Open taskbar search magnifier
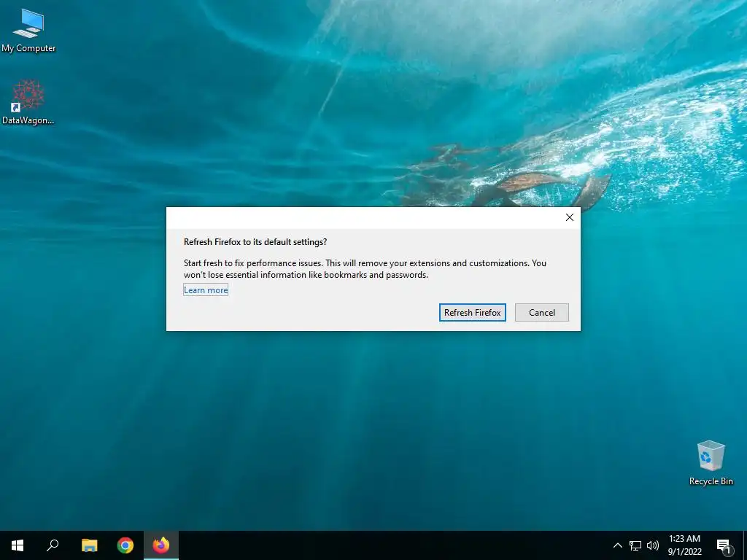Viewport: 747px width, 560px height. 53,545
